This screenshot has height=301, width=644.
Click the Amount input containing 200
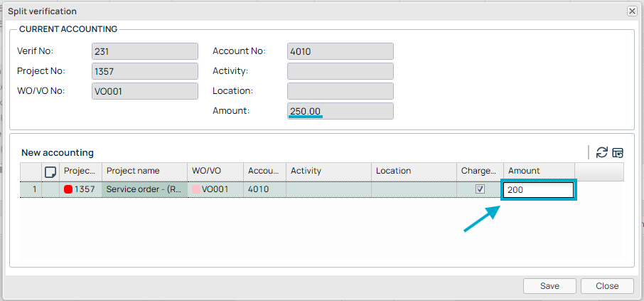point(539,190)
